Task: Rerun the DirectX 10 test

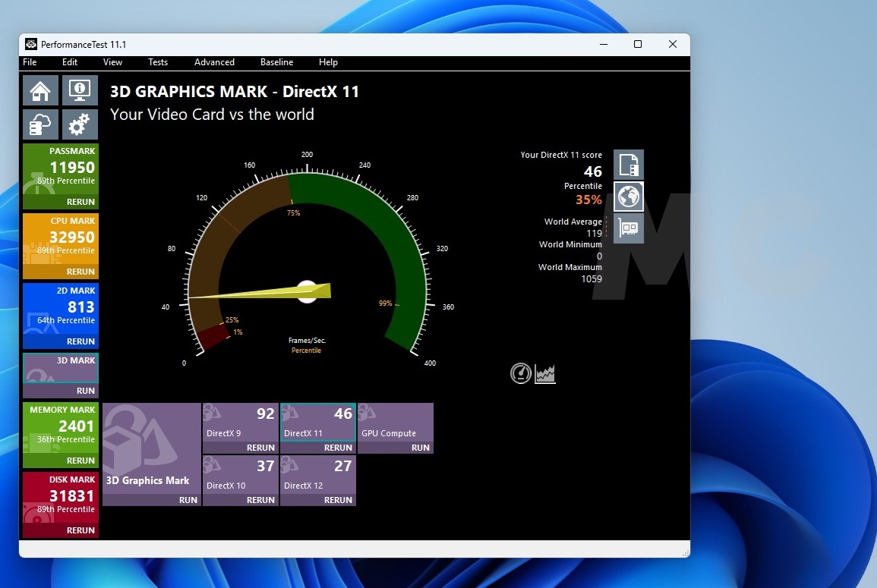Action: (x=260, y=500)
